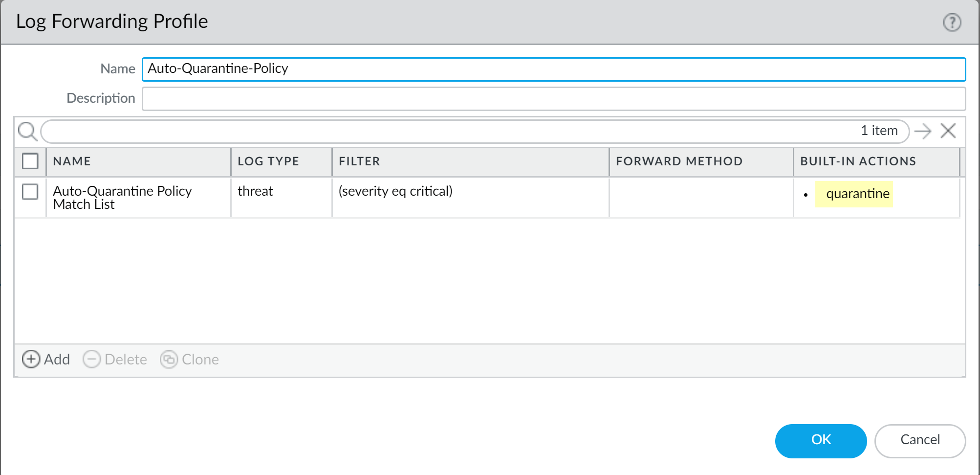Check the Auto-Quarantine Policy Match List row
Screen dimensions: 980x475
(30, 192)
